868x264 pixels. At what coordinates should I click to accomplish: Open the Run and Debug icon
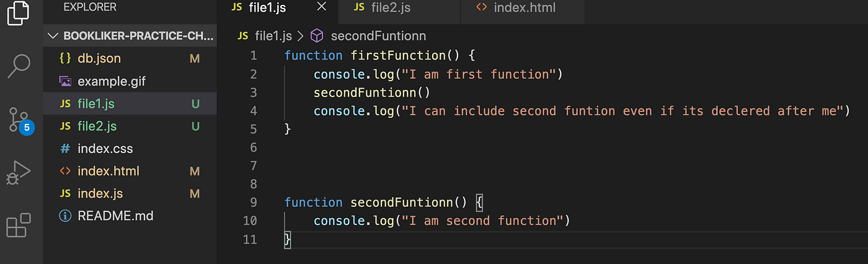[x=19, y=173]
